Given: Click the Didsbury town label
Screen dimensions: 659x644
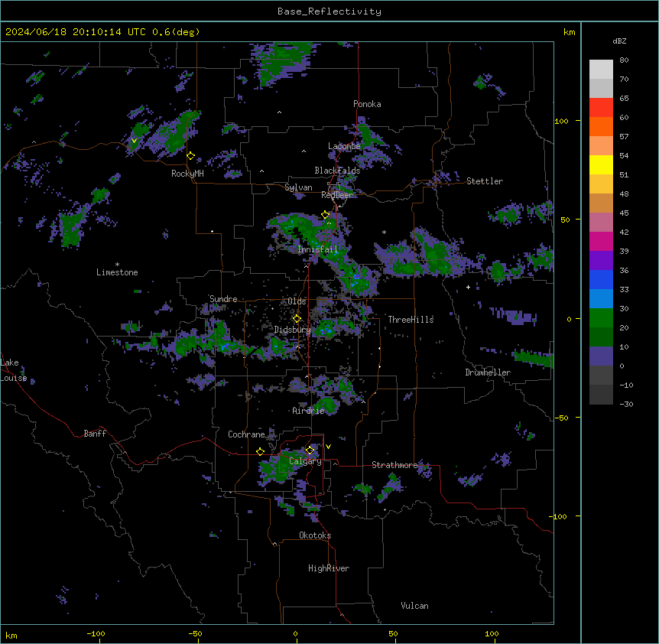Looking at the screenshot, I should point(293,330).
